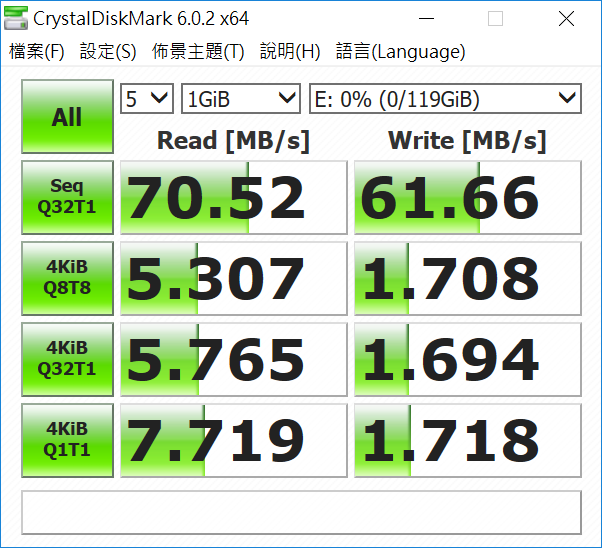This screenshot has height=548, width=602.
Task: Open the test count dropdown showing 5
Action: [147, 99]
